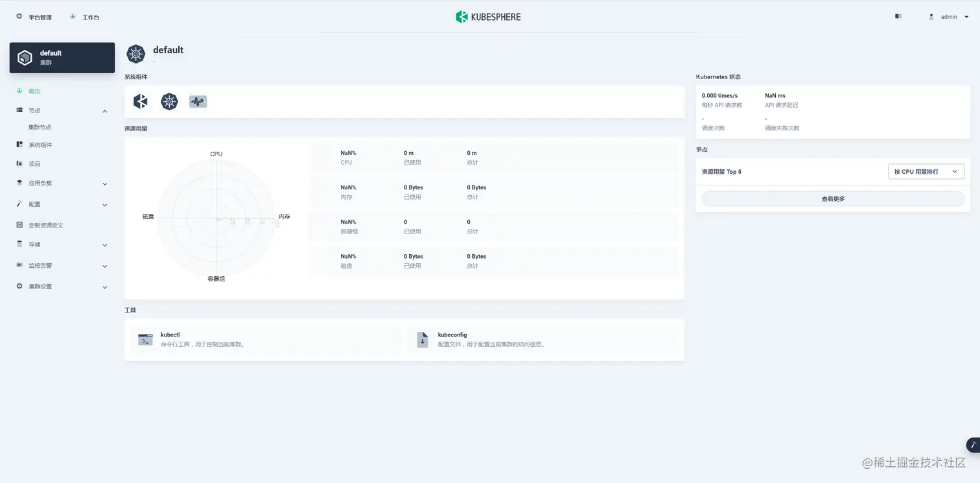Click the documentation icon beside admin
This screenshot has height=483, width=980.
point(898,16)
